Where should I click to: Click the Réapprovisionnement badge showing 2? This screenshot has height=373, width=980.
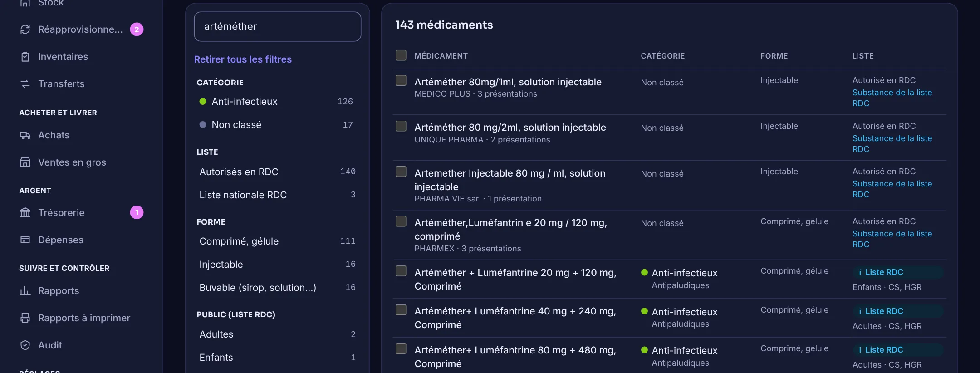(x=137, y=29)
